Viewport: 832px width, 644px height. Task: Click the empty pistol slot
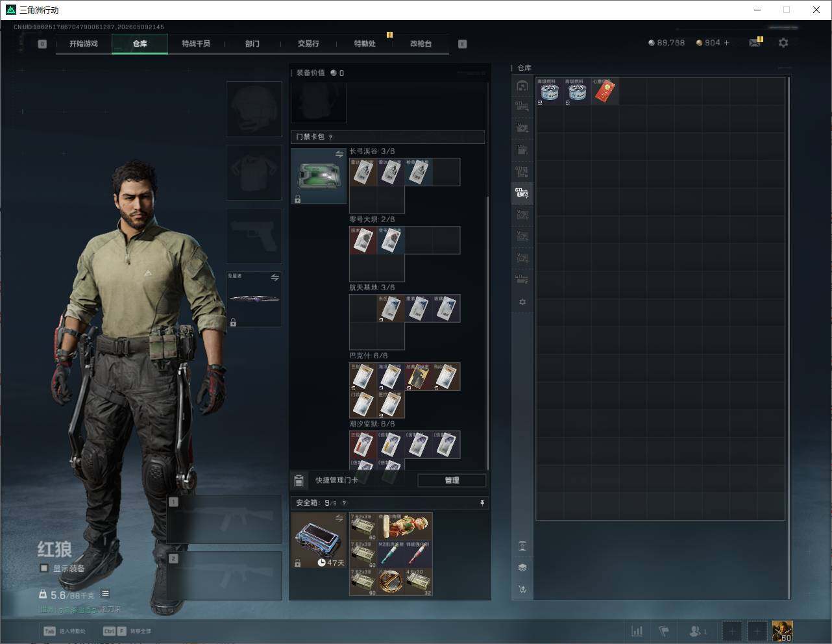click(254, 236)
